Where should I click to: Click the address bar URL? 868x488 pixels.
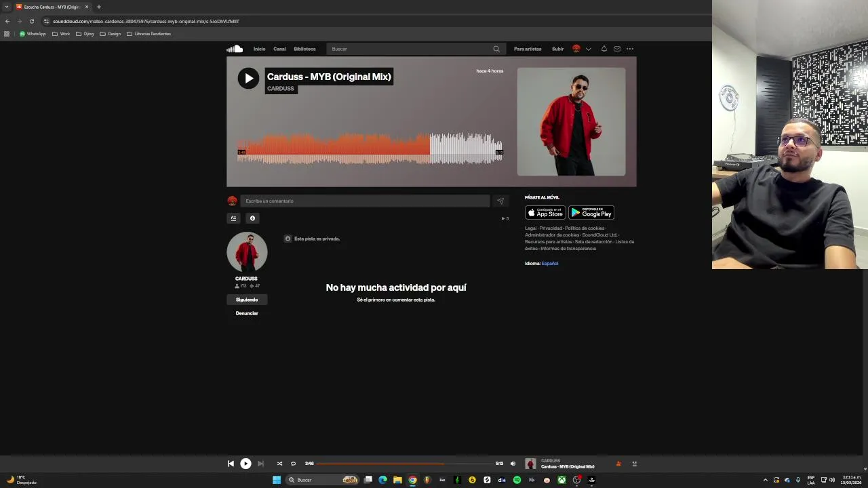pyautogui.click(x=146, y=21)
